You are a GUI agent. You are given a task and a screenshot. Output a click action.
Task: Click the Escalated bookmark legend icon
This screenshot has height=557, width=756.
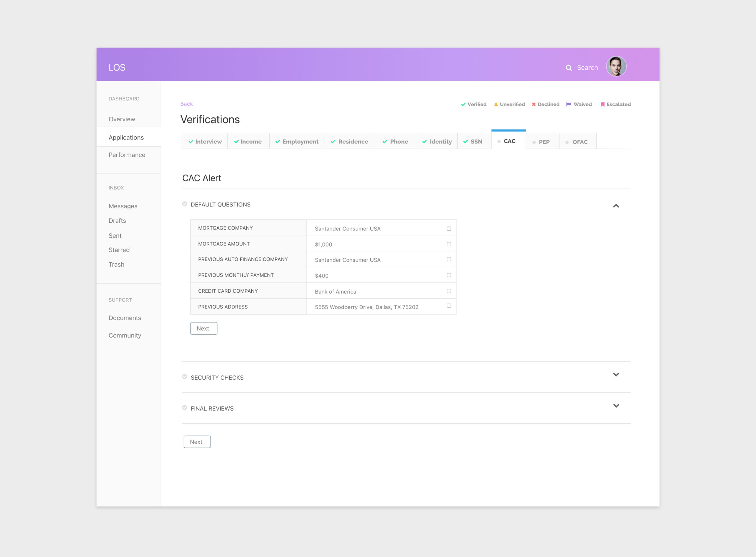coord(602,105)
